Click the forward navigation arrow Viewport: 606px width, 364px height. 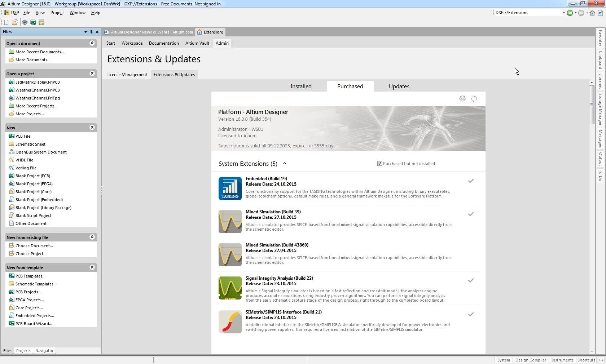coord(581,13)
